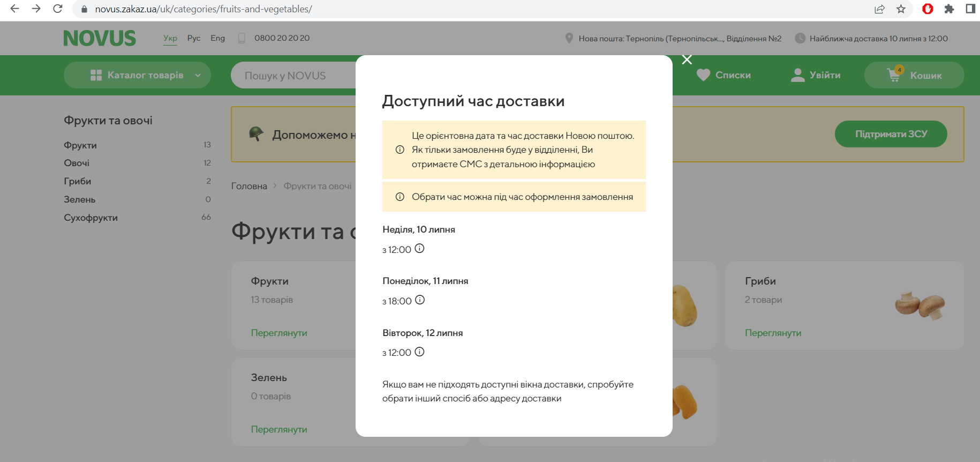Open Списки favorites heart
980x462 pixels.
coord(723,76)
